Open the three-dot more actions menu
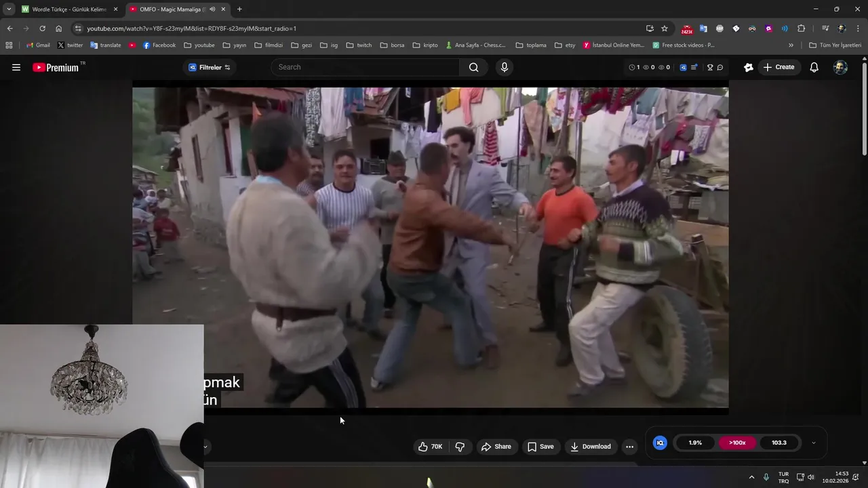 (629, 446)
